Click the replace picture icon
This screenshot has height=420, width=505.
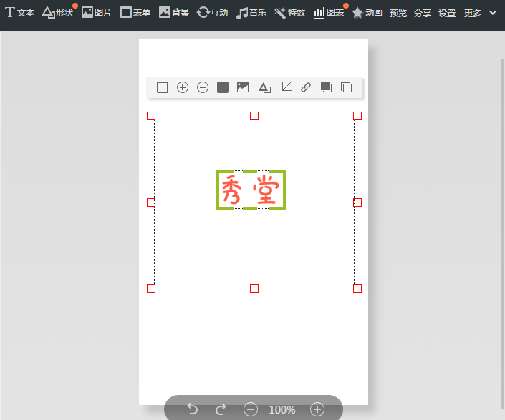coord(243,87)
